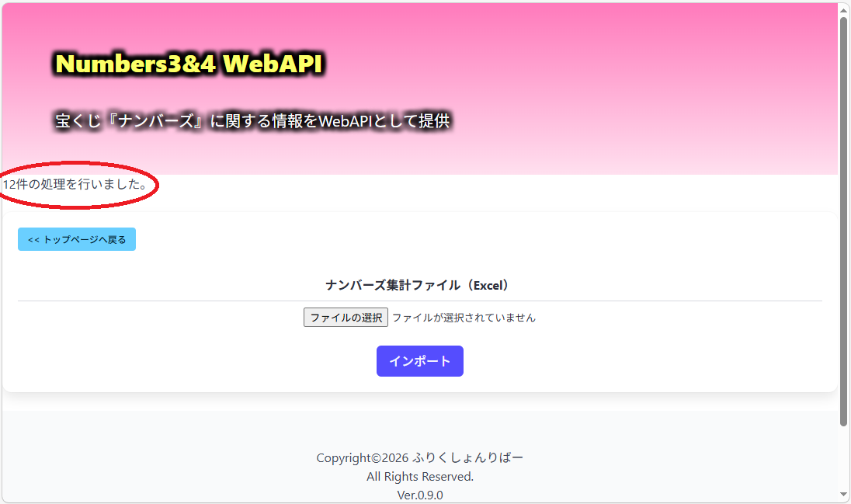Click the scrollbar down arrow

[843, 494]
